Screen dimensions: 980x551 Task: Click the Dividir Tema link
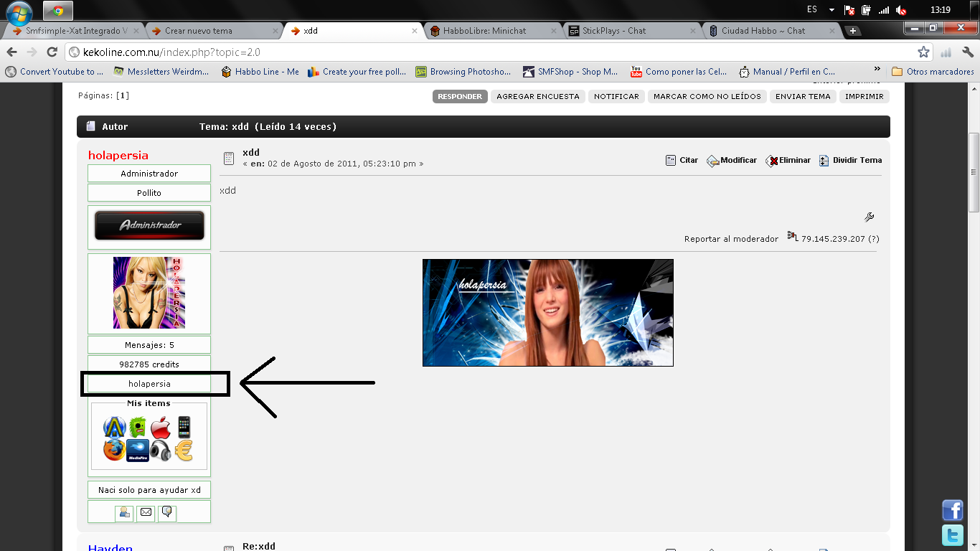pyautogui.click(x=850, y=161)
